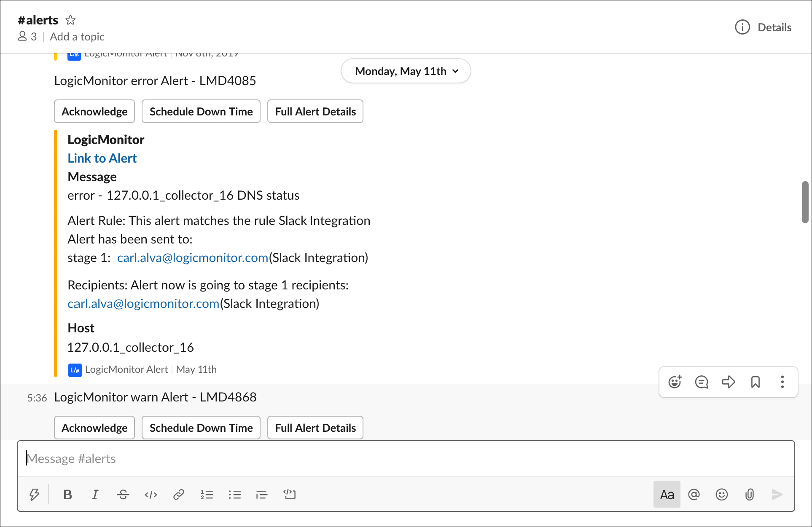Schedule Down Time for alert LMD4085
The height and width of the screenshot is (527, 812).
(x=201, y=111)
